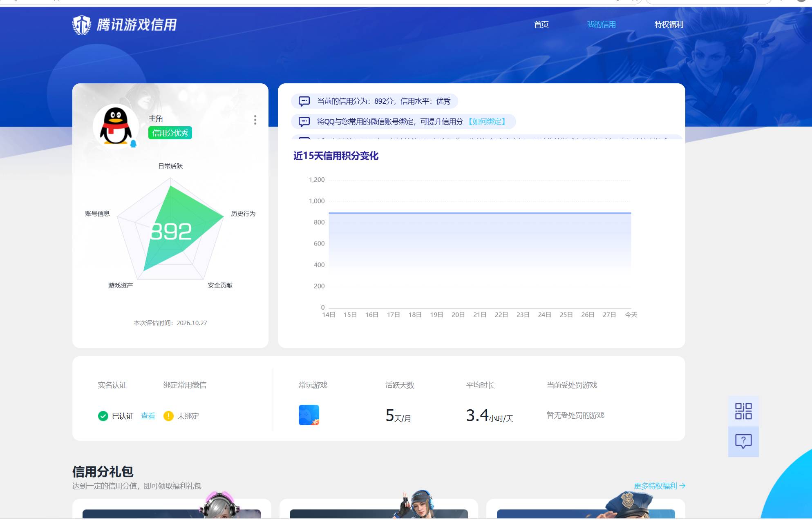
Task: Click the 日常活跃 radar label
Action: (170, 166)
